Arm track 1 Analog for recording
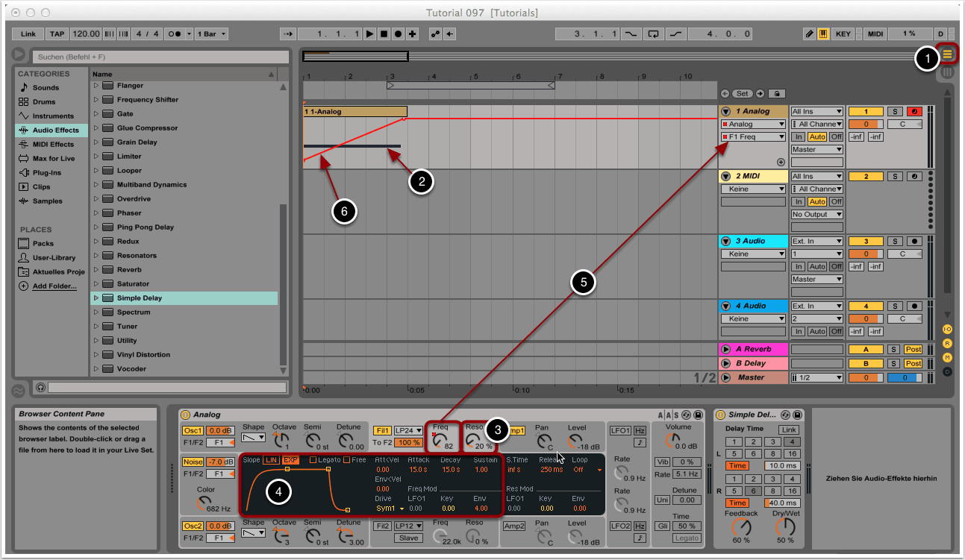Viewport: 965px width, 560px height. click(914, 112)
